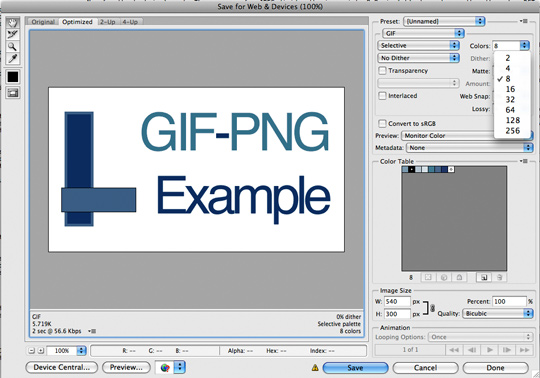
Task: Click the image width field
Action: [x=397, y=302]
